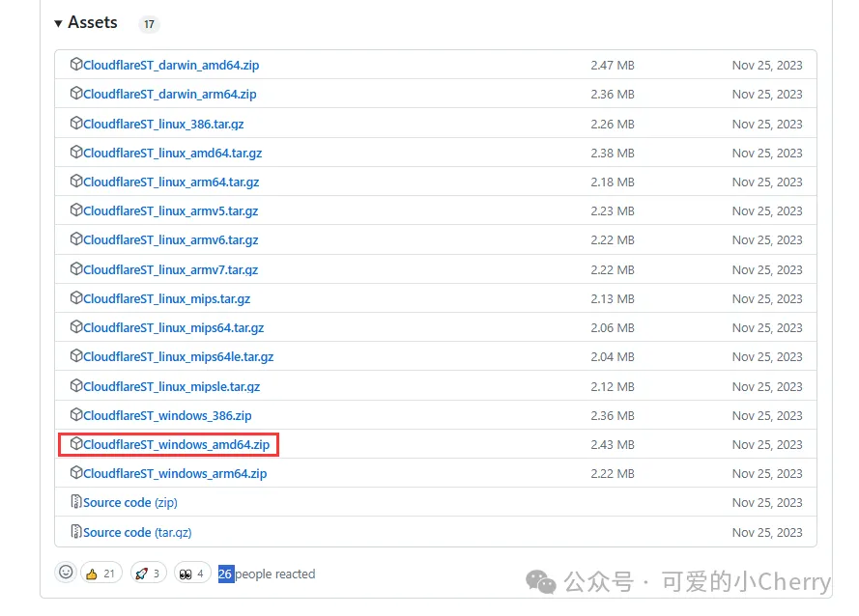This screenshot has height=616, width=859.
Task: Click file icon beside Source code (tar.gz)
Action: click(76, 531)
